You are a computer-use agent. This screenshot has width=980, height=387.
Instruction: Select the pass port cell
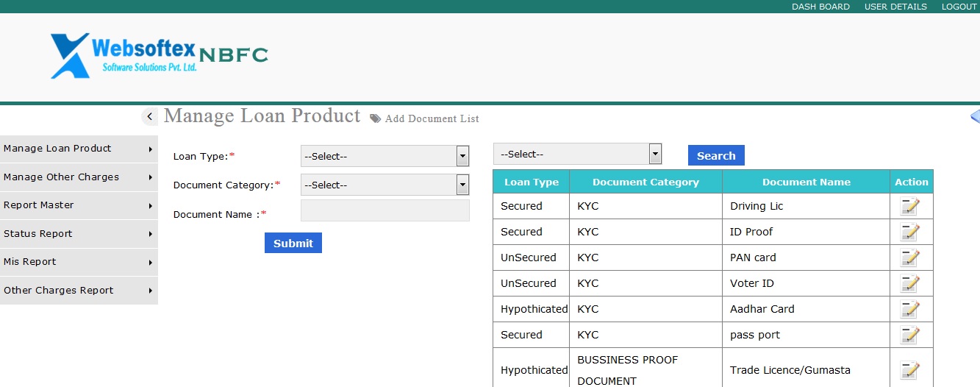[806, 335]
